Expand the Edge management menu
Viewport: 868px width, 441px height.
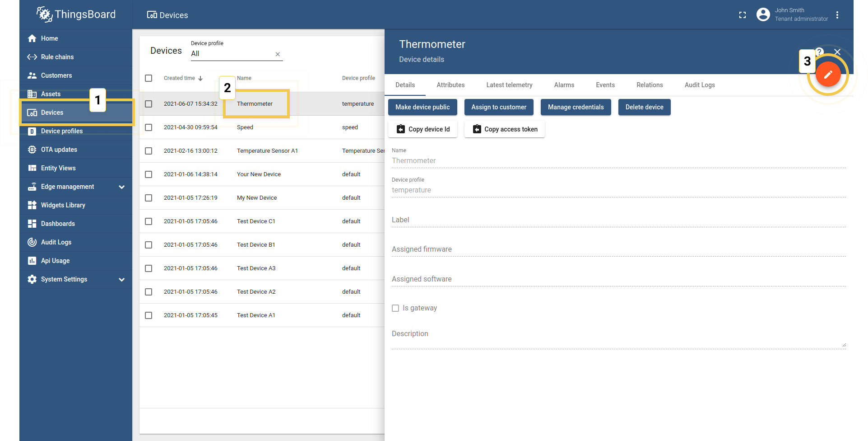tap(121, 186)
